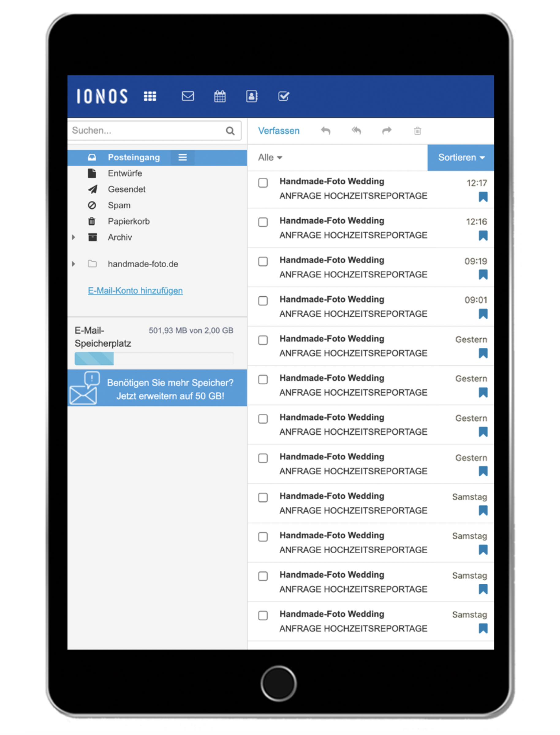Open the Gesendet folder
The image size is (560, 735).
coord(126,189)
